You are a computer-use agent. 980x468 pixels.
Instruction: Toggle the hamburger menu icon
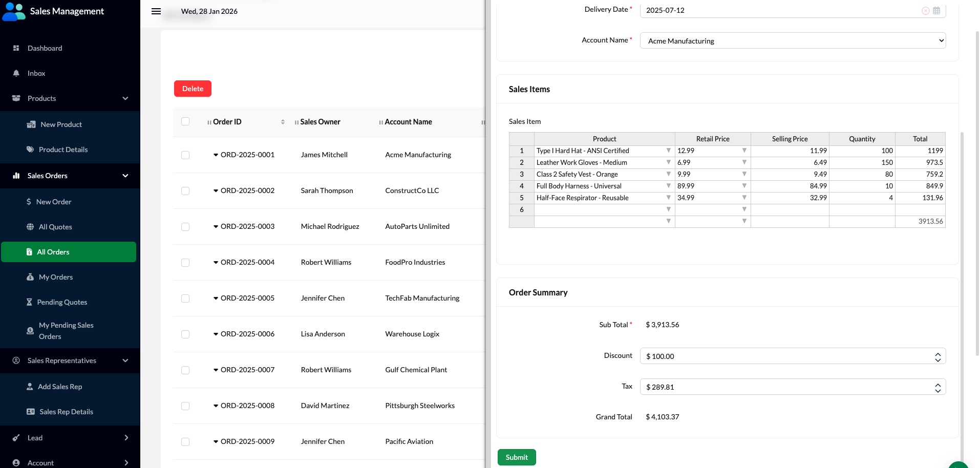(156, 11)
